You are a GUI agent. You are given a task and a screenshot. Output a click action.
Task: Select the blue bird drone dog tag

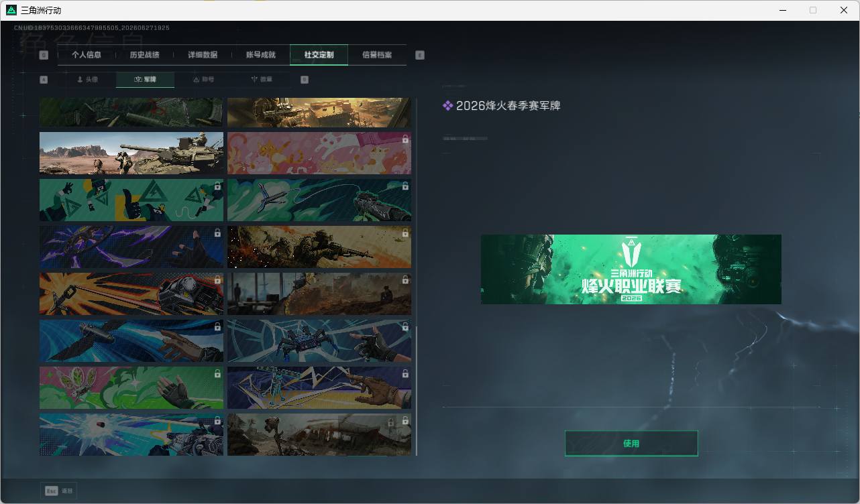coord(131,340)
